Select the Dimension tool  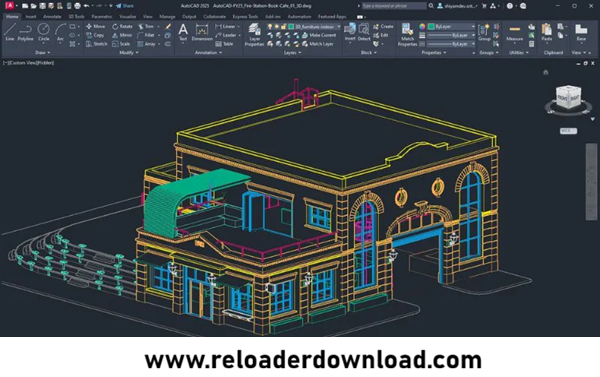click(202, 32)
